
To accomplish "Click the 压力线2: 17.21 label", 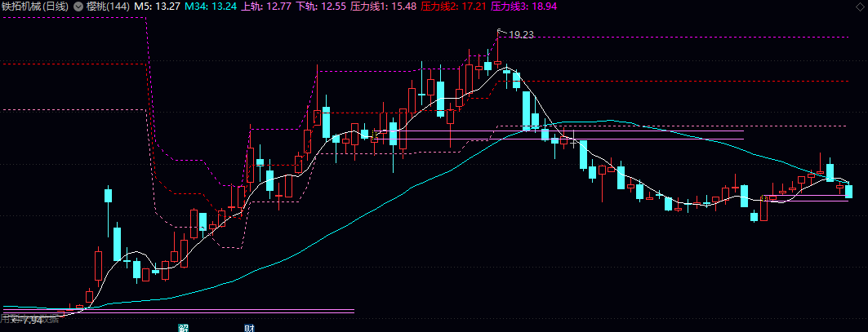I will coord(453,7).
